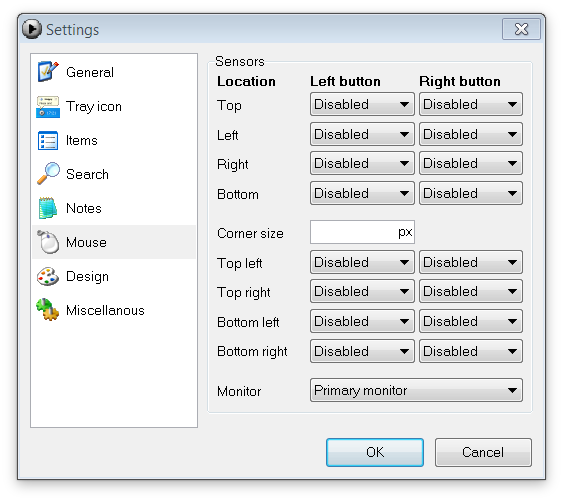The image size is (563, 501).
Task: Expand the Bottom sensor left-button dropdown
Action: click(362, 193)
